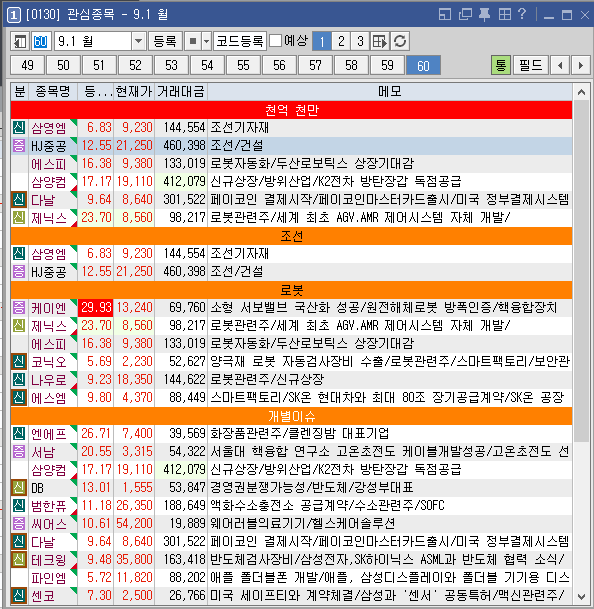Image resolution: width=594 pixels, height=609 pixels.
Task: Switch to group tab 55
Action: tap(243, 65)
